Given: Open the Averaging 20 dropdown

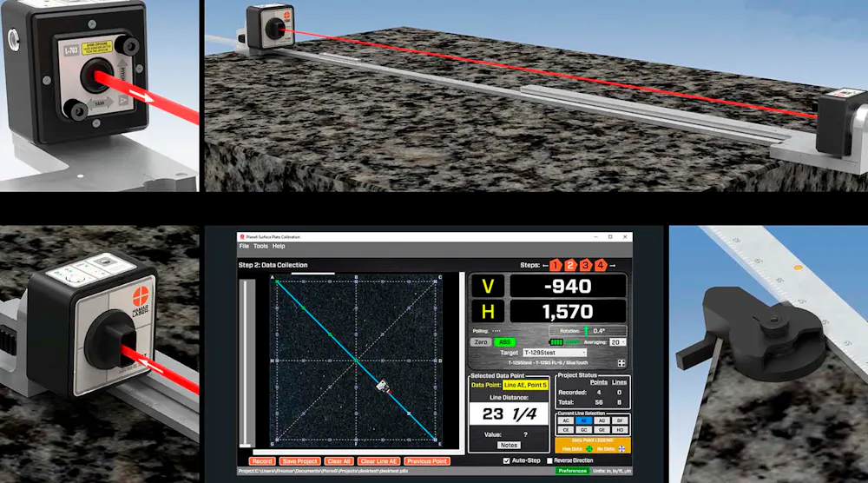Looking at the screenshot, I should (x=617, y=342).
